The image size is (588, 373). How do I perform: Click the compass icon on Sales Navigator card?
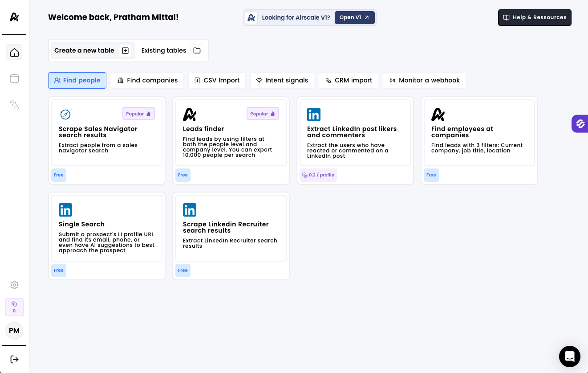point(65,115)
